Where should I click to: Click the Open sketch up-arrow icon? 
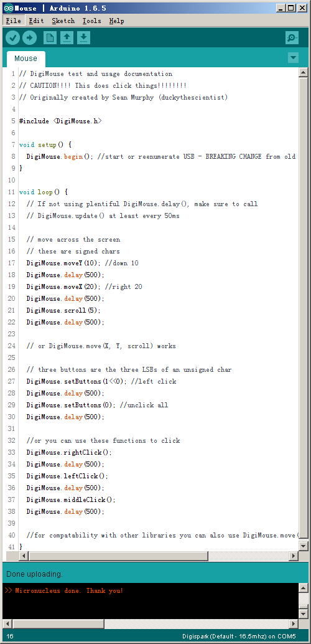click(x=67, y=38)
